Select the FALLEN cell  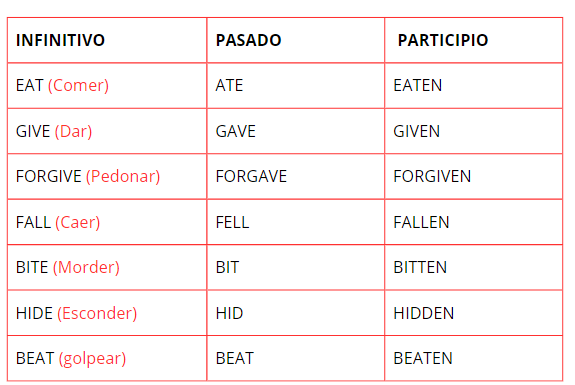(473, 222)
